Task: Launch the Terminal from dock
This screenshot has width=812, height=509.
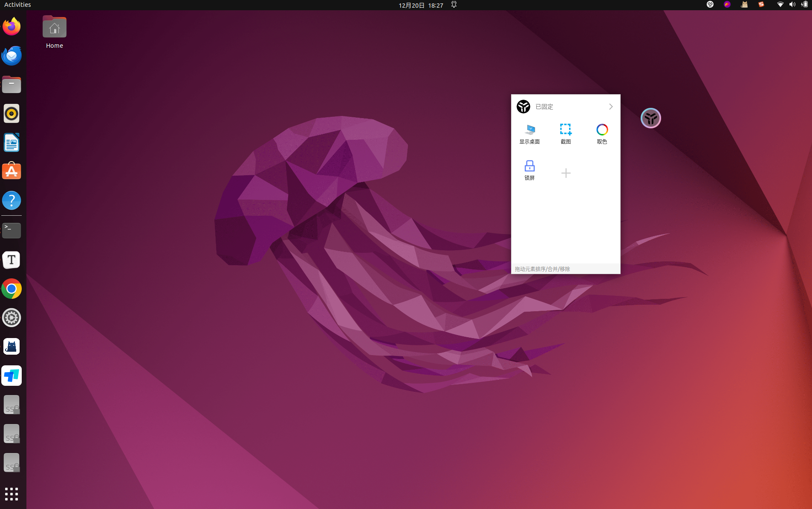Action: [x=12, y=231]
